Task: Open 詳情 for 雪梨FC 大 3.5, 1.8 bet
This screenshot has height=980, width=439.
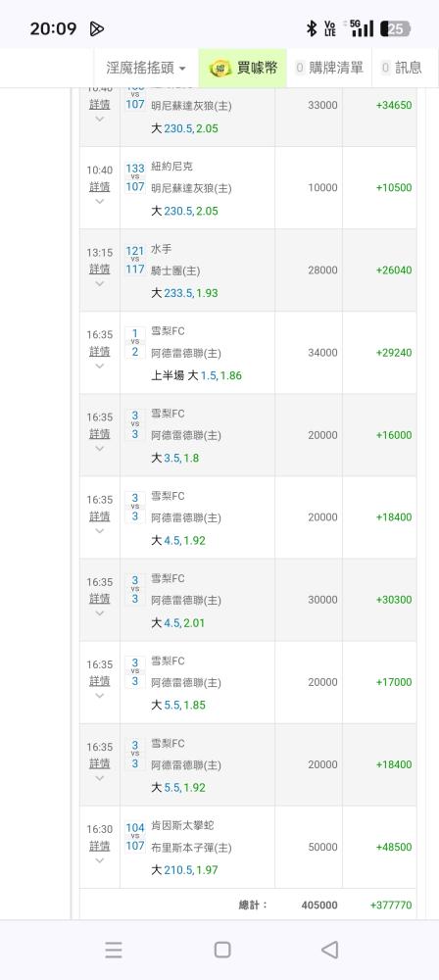Action: click(x=99, y=434)
